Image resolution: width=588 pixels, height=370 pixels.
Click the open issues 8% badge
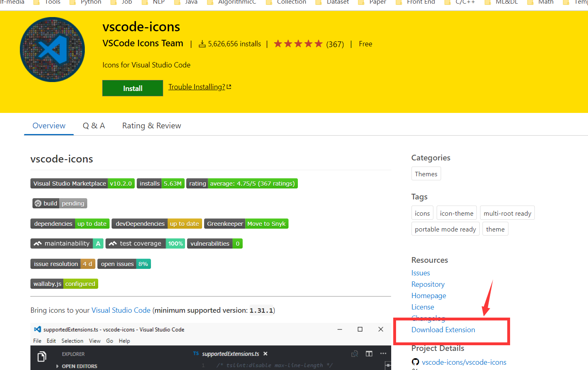coord(124,264)
